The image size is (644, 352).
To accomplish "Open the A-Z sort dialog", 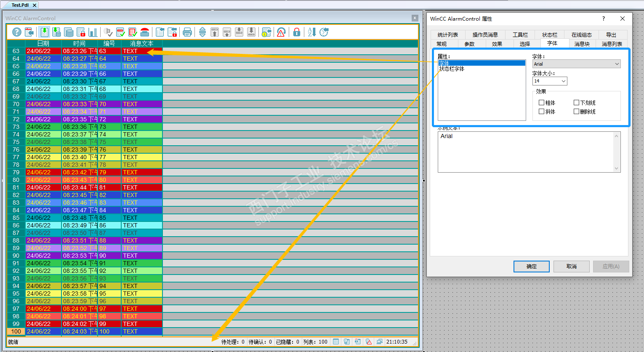I will [312, 32].
